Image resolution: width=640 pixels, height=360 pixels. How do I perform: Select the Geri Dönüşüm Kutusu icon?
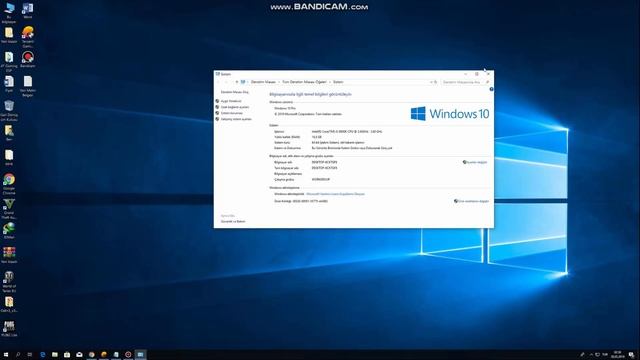9,111
